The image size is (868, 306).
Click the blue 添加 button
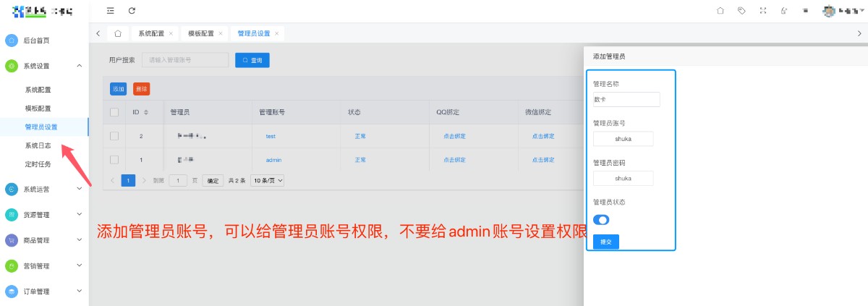tap(118, 89)
